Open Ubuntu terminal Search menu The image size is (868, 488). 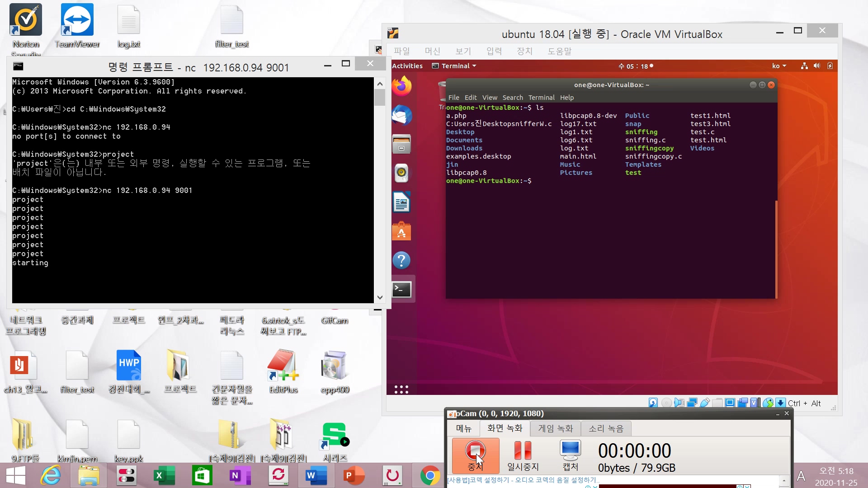[x=513, y=98]
